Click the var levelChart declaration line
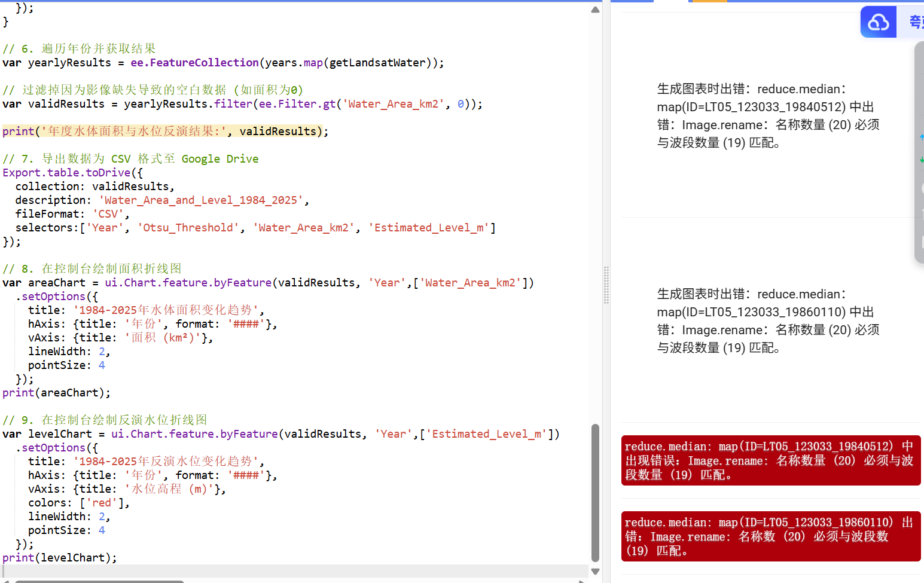 pyautogui.click(x=281, y=434)
